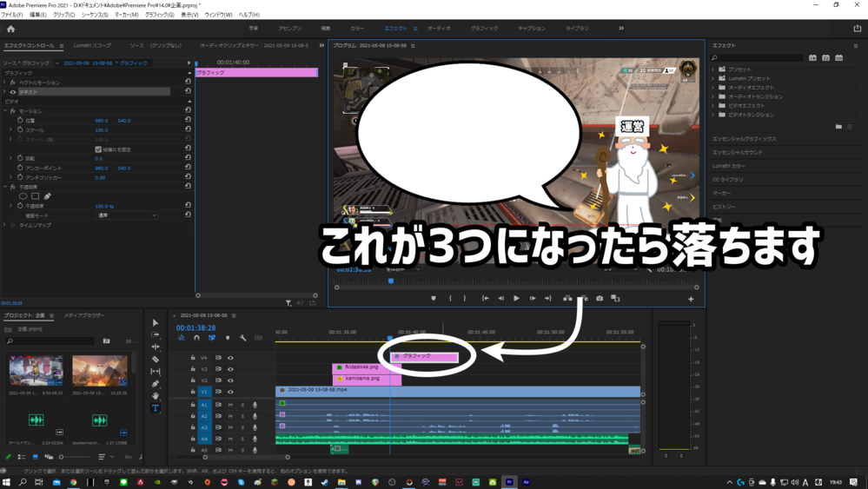The height and width of the screenshot is (489, 868).
Task: Switch to the Lumetri Scope tab
Action: click(92, 45)
